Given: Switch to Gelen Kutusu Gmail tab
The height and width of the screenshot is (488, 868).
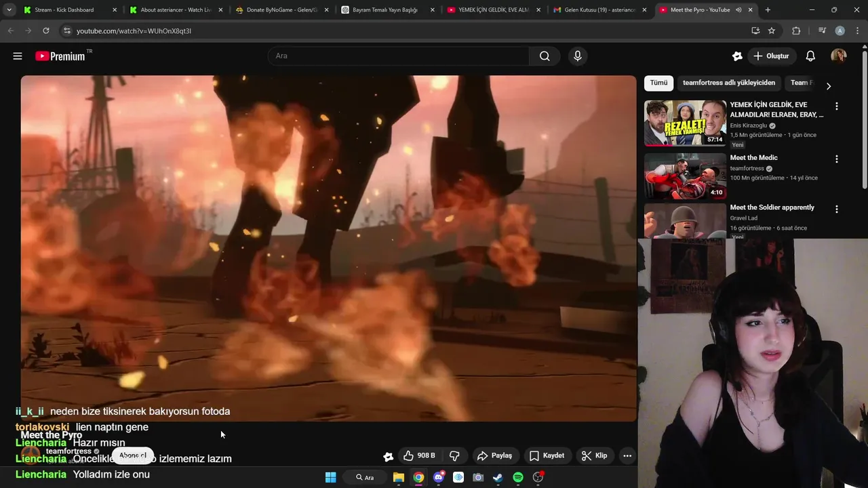Looking at the screenshot, I should [x=600, y=10].
